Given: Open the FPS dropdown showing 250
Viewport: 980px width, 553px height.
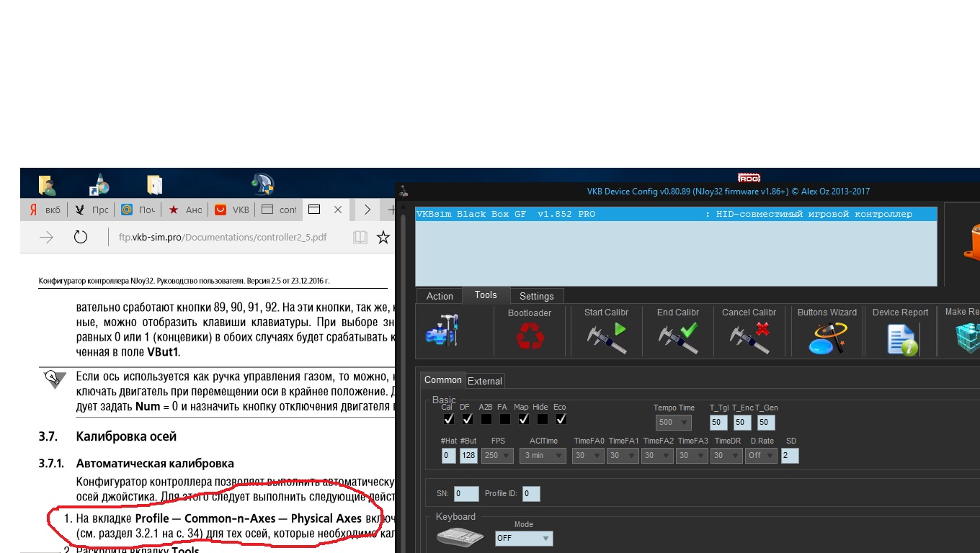Looking at the screenshot, I should point(499,456).
